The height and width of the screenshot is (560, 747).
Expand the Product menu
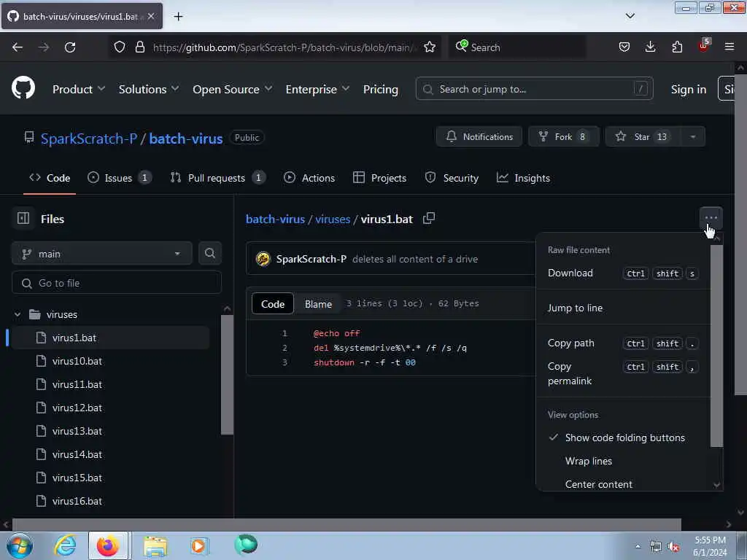coord(79,89)
